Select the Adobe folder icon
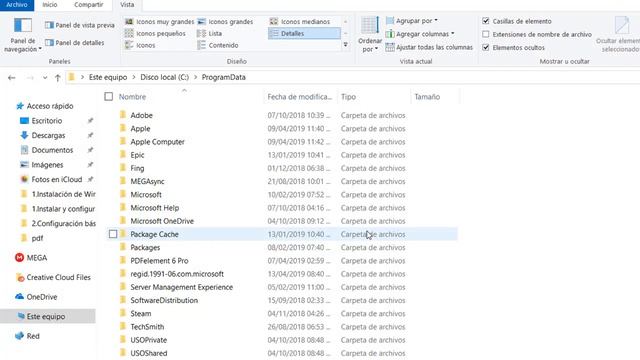The height and width of the screenshot is (360, 640). 123,115
